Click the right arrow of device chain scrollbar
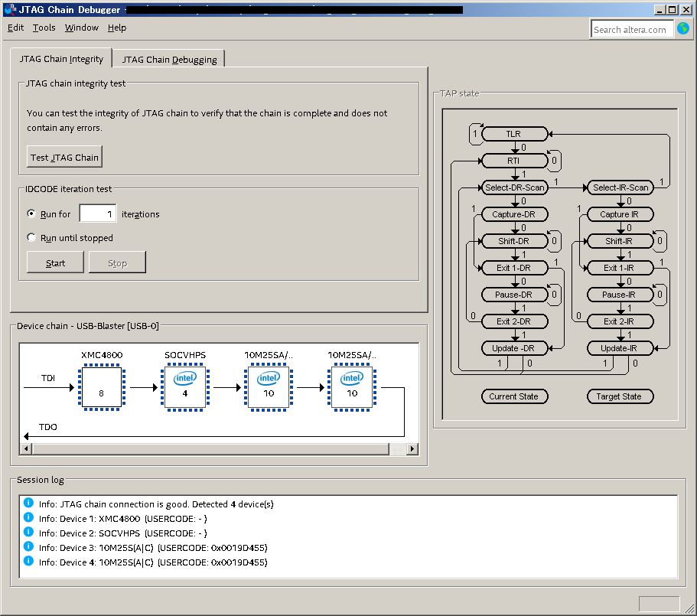 tap(412, 449)
